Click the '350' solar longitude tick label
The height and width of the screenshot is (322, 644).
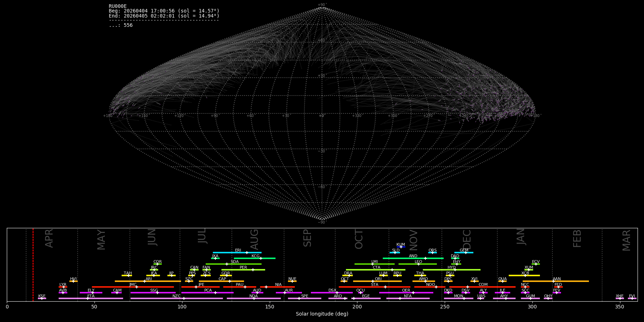(x=620, y=307)
